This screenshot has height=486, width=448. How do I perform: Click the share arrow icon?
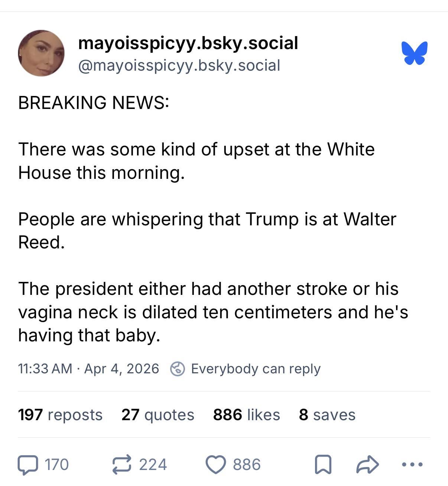(x=367, y=465)
